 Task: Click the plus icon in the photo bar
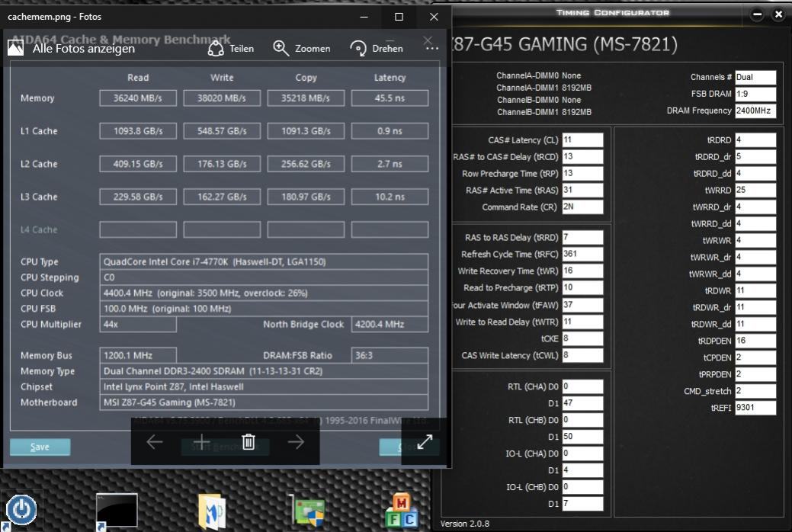point(201,441)
